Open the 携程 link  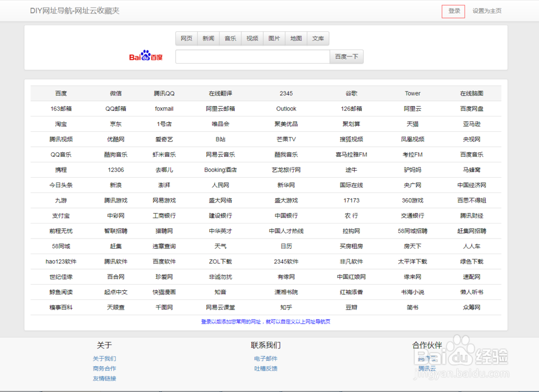pos(61,170)
